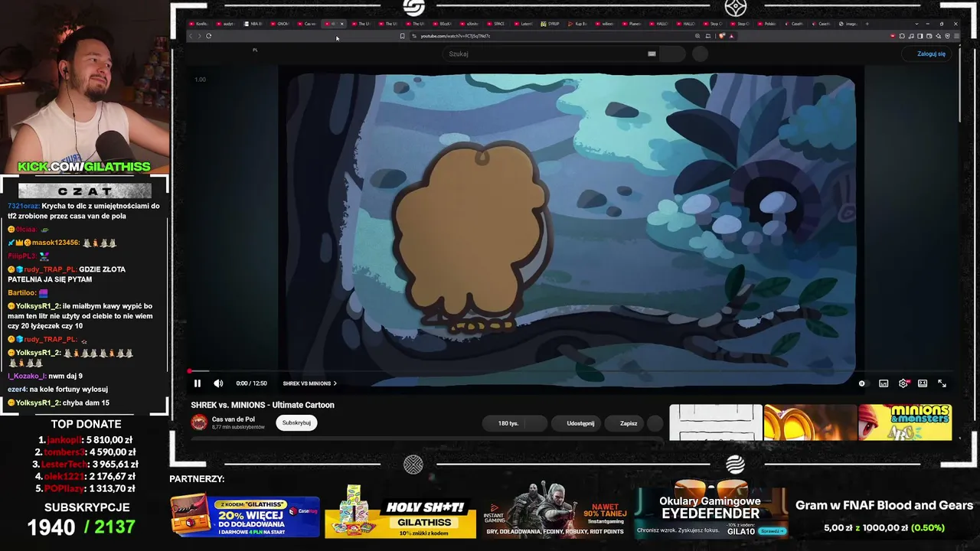The image size is (980, 551).
Task: Click the video title SHREK vs. MINIONS
Action: pos(263,405)
